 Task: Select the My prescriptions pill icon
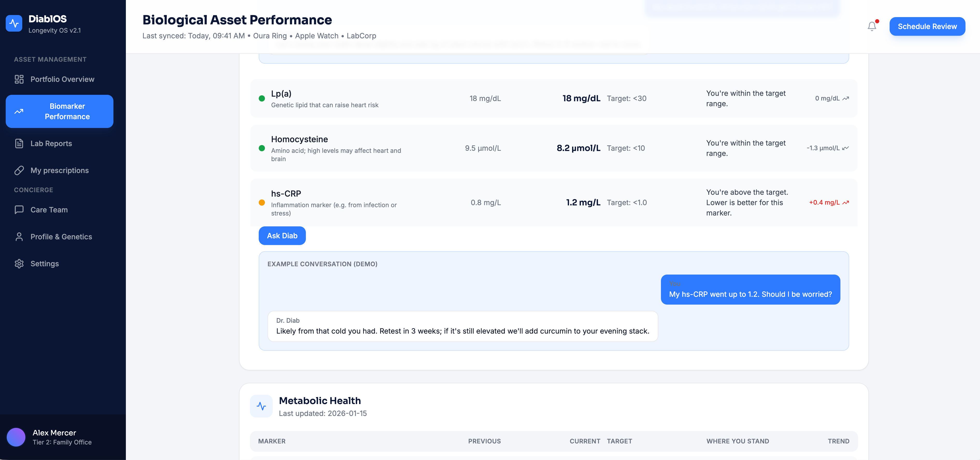coord(19,170)
